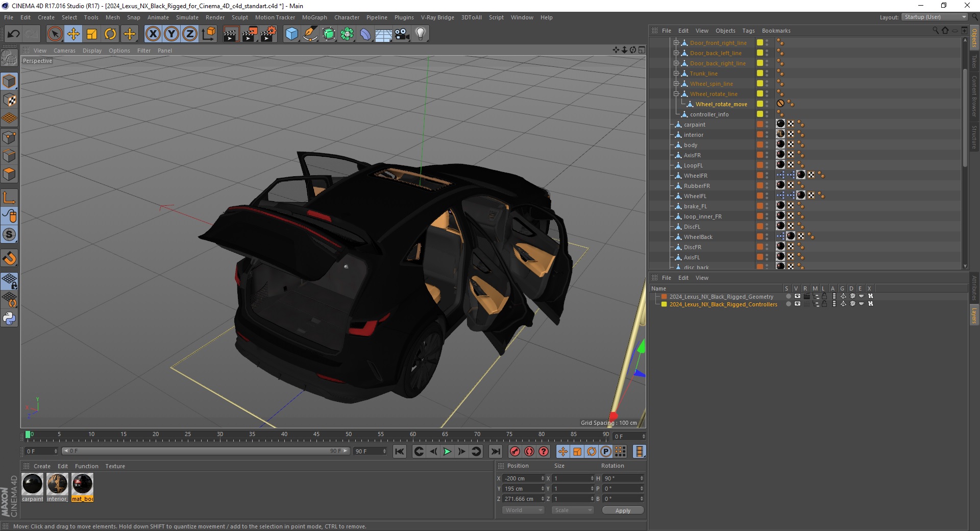Switch to the Structure side tab

point(974,137)
